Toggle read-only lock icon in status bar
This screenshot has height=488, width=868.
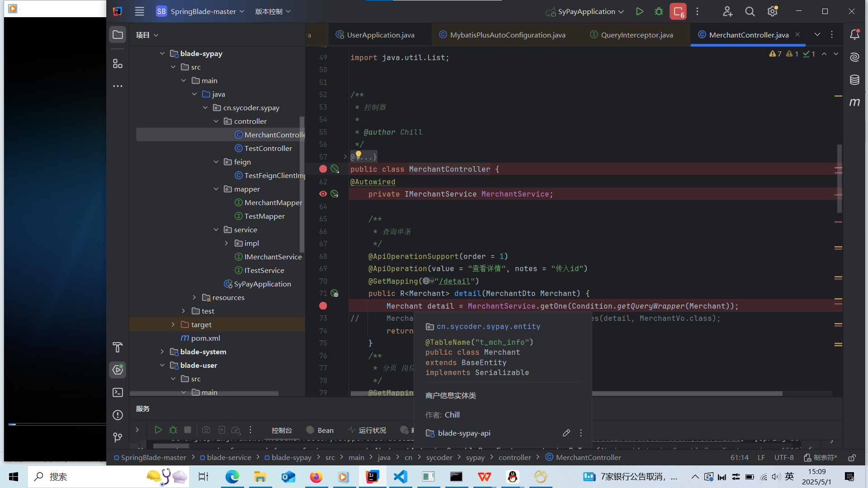point(852,458)
